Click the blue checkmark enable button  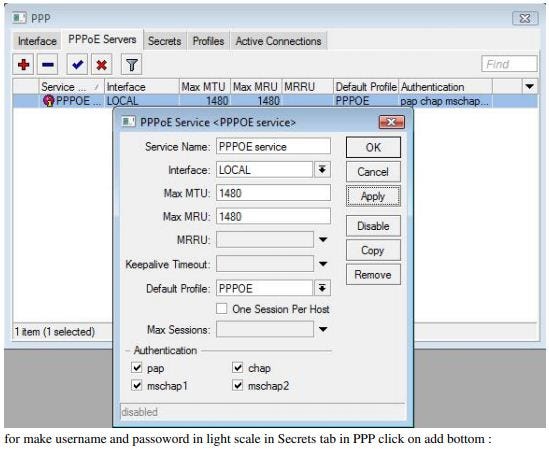click(77, 64)
